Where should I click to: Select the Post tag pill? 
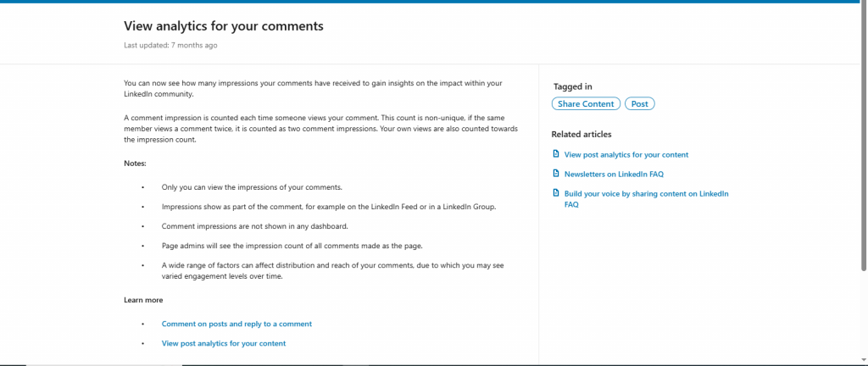click(x=640, y=104)
